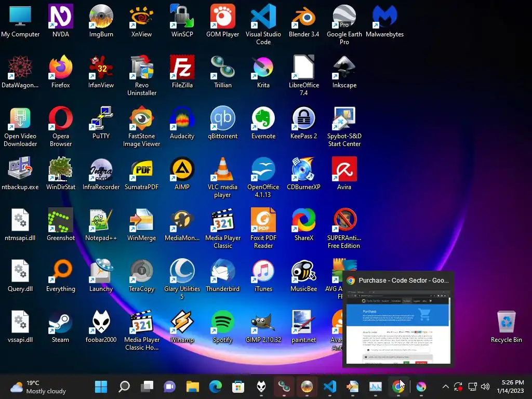532x399 pixels.
Task: Open ShareX desktop shortcut
Action: tap(303, 224)
